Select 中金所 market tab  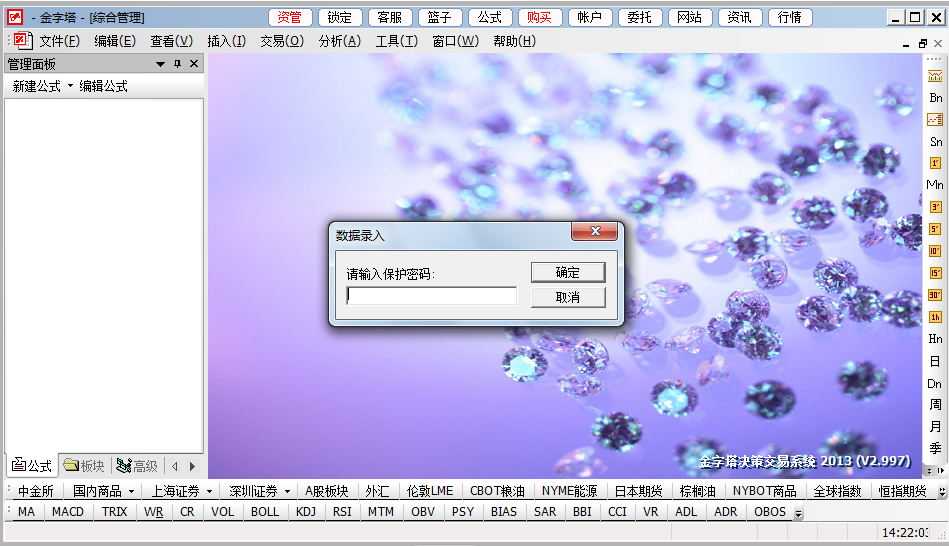click(36, 492)
